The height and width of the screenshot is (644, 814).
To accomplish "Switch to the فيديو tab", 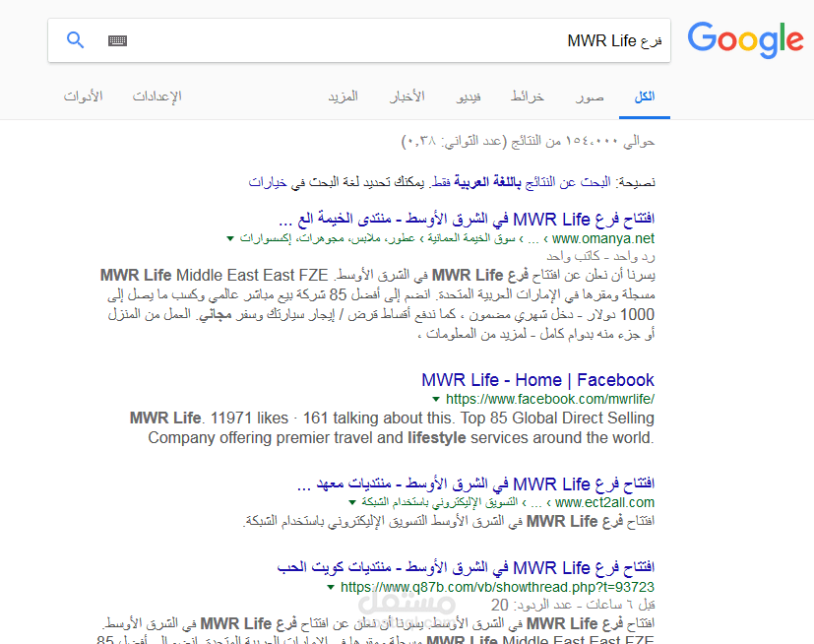I will 469,97.
